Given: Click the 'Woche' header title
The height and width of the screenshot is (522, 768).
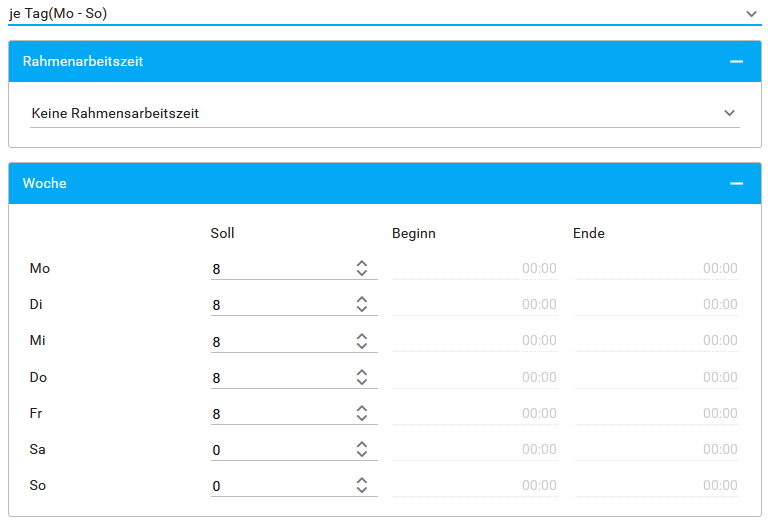Looking at the screenshot, I should coord(45,183).
